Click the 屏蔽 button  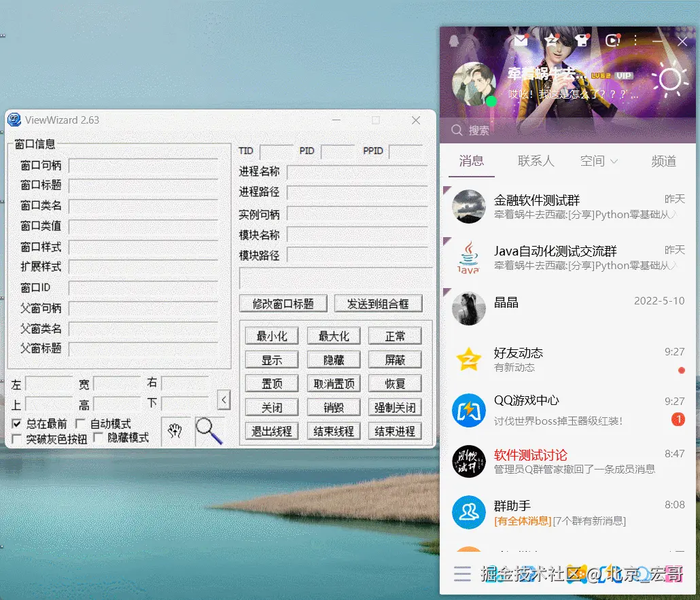tap(395, 360)
